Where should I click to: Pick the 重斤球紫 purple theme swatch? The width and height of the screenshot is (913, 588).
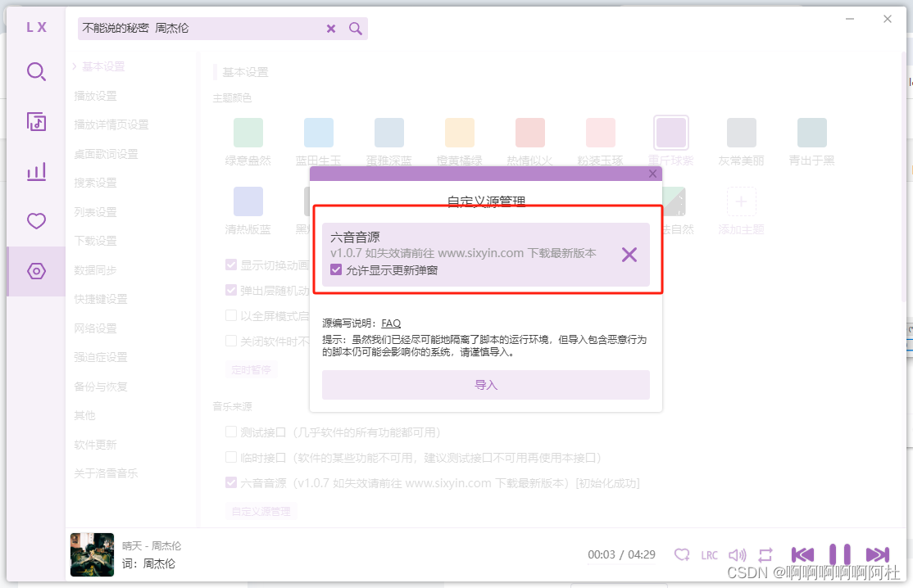click(x=670, y=133)
